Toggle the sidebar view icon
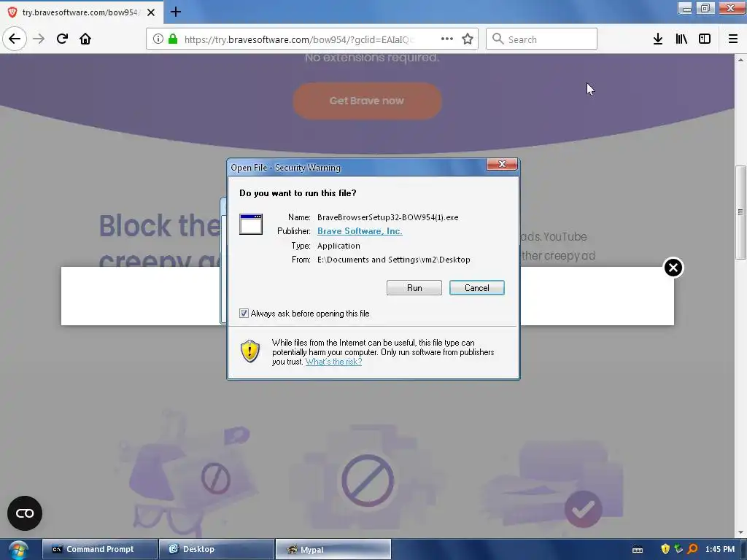747x560 pixels. [x=705, y=39]
